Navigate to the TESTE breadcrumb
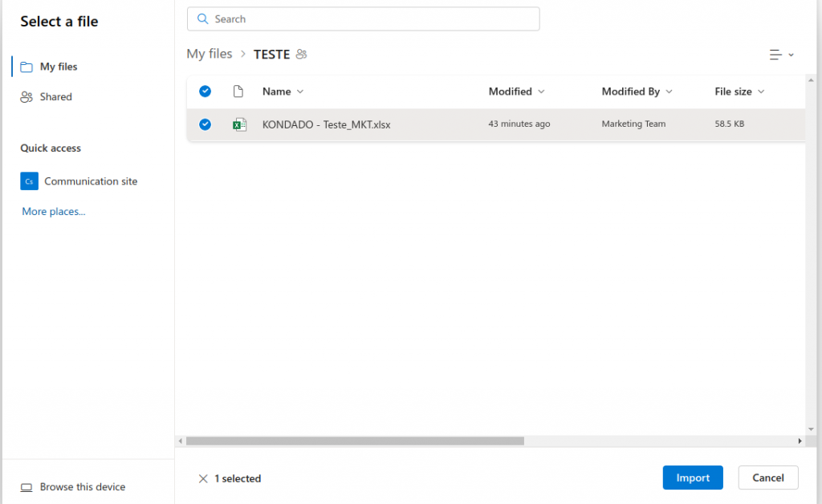The height and width of the screenshot is (504, 822). click(271, 54)
